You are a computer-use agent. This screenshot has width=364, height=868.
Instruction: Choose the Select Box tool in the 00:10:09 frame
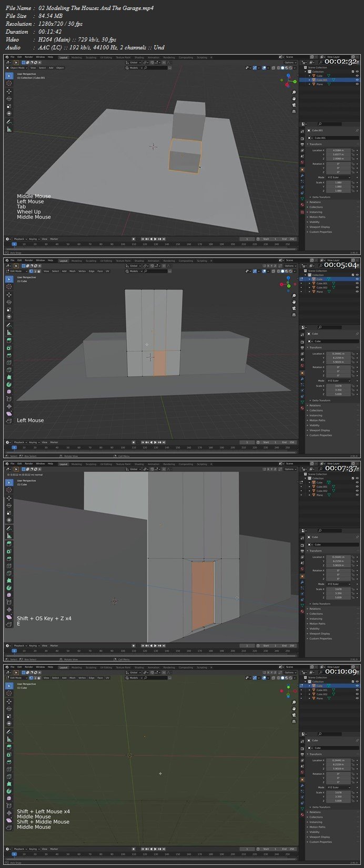click(9, 686)
